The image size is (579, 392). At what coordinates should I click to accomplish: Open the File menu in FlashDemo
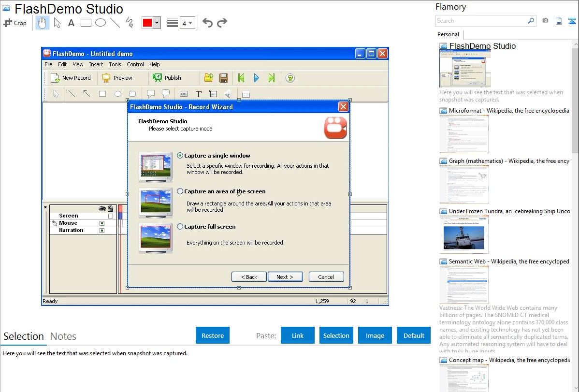click(48, 64)
